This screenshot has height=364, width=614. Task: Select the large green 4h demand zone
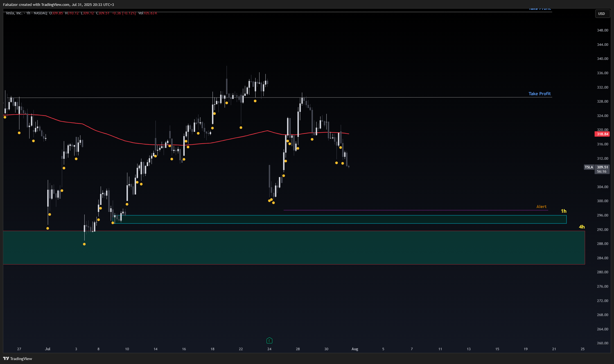pos(294,248)
